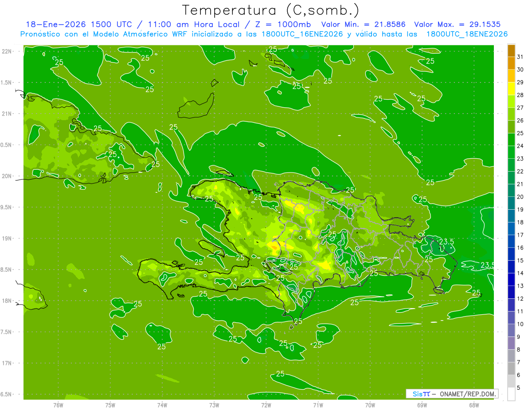Click the 68W longitude axis label
This screenshot has width=532, height=411.
coord(473,405)
